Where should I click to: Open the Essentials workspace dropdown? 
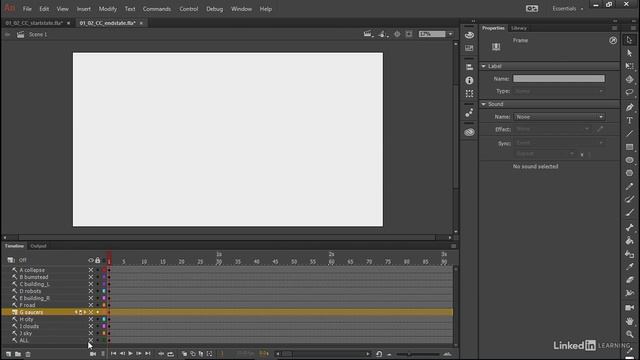[x=567, y=9]
